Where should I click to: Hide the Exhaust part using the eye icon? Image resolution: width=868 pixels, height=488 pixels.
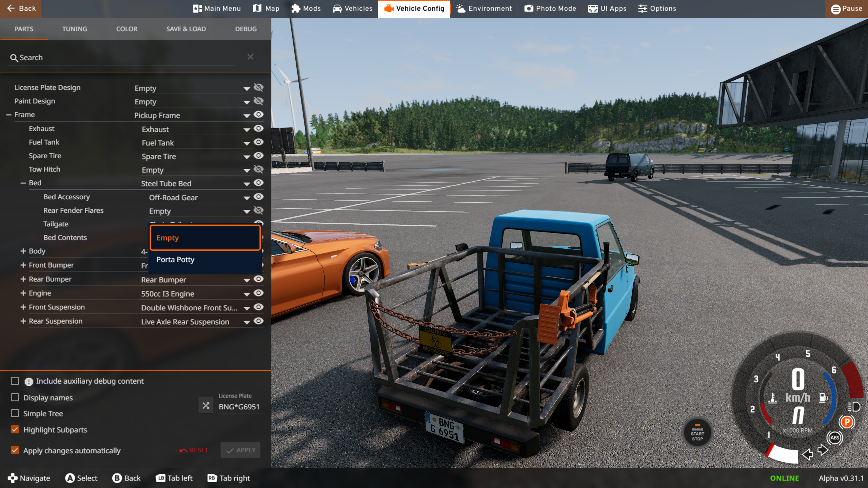[x=258, y=128]
